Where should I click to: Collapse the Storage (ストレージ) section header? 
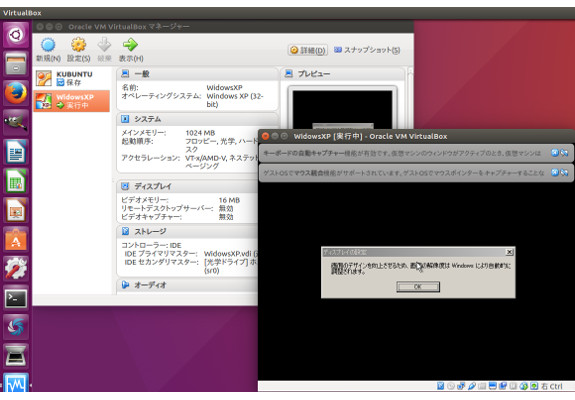point(188,231)
